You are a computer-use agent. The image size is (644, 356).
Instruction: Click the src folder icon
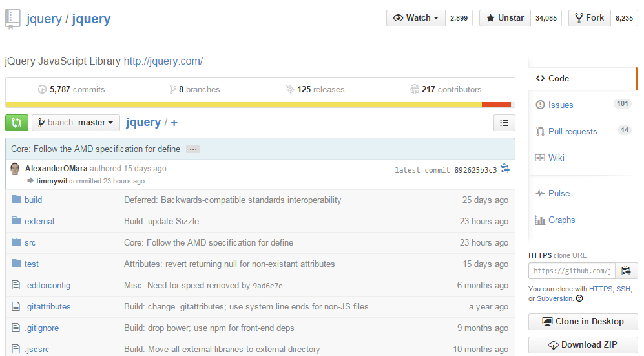(16, 242)
